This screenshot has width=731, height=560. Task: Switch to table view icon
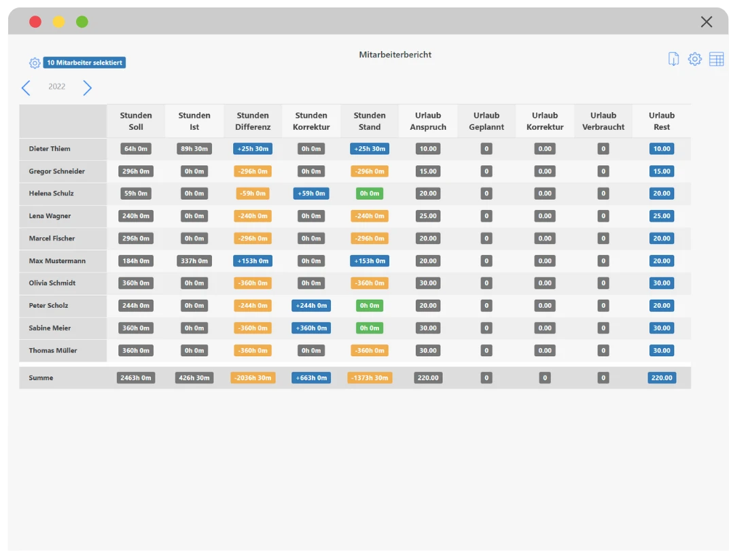(x=716, y=59)
